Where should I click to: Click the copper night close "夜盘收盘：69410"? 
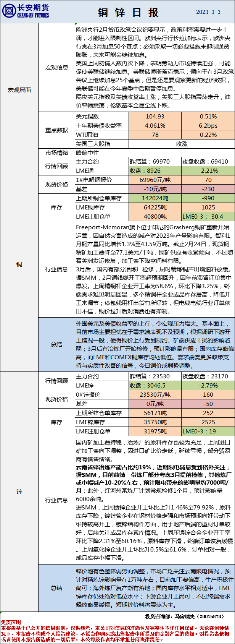[x=208, y=162]
